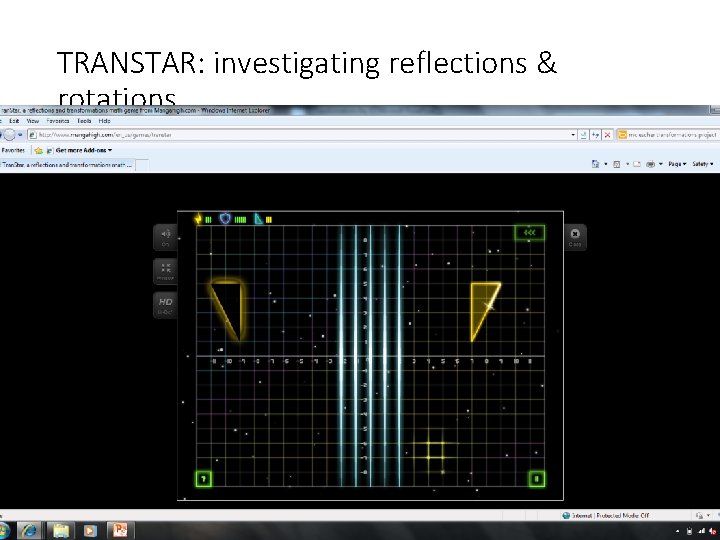Screen dimensions: 720x540
Task: Click the add to favorites star icon
Action: pyautogui.click(x=39, y=150)
